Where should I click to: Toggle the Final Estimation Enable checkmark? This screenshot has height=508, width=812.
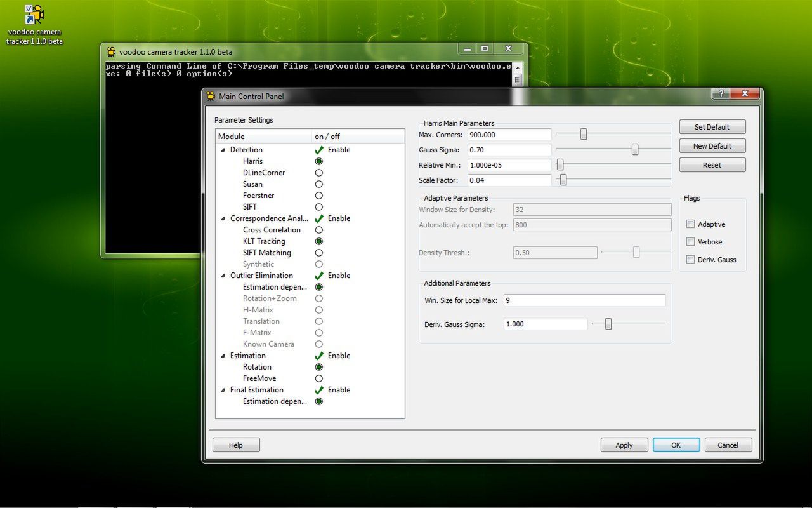pos(319,390)
